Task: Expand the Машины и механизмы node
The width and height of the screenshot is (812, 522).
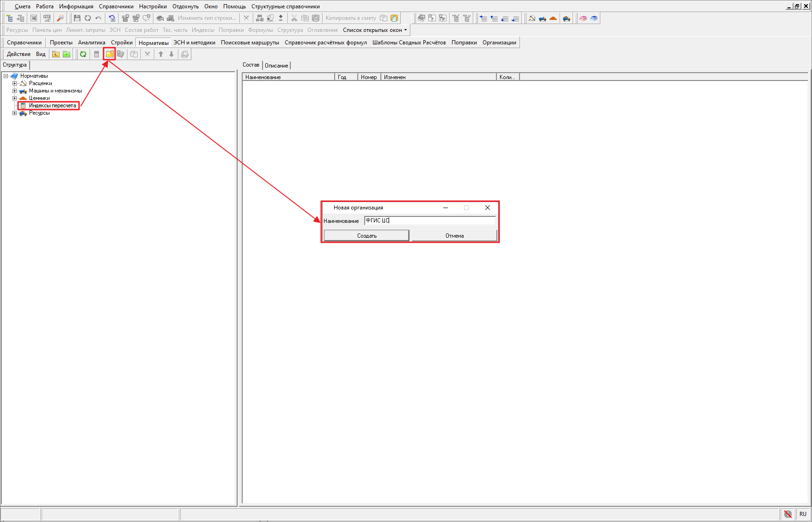Action: (x=14, y=91)
